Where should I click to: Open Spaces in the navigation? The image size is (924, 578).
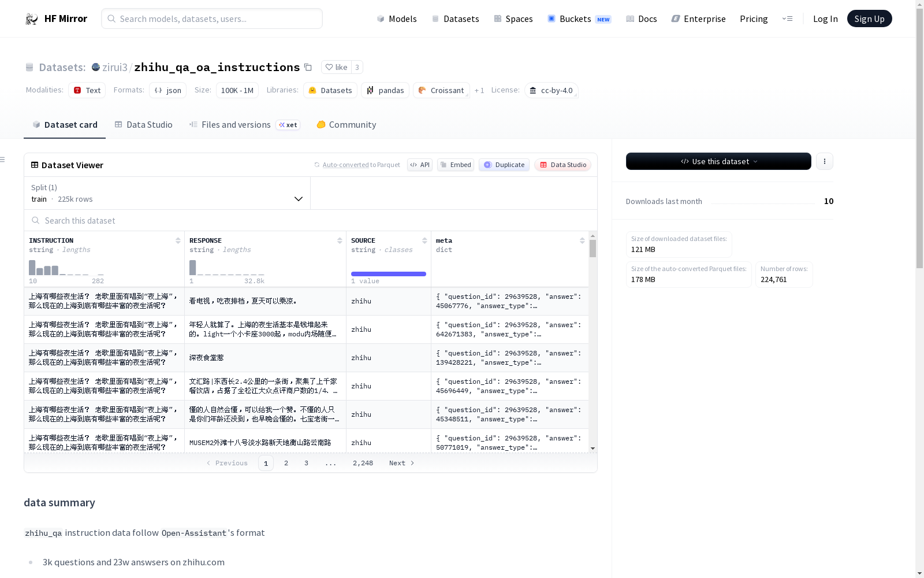click(x=513, y=18)
